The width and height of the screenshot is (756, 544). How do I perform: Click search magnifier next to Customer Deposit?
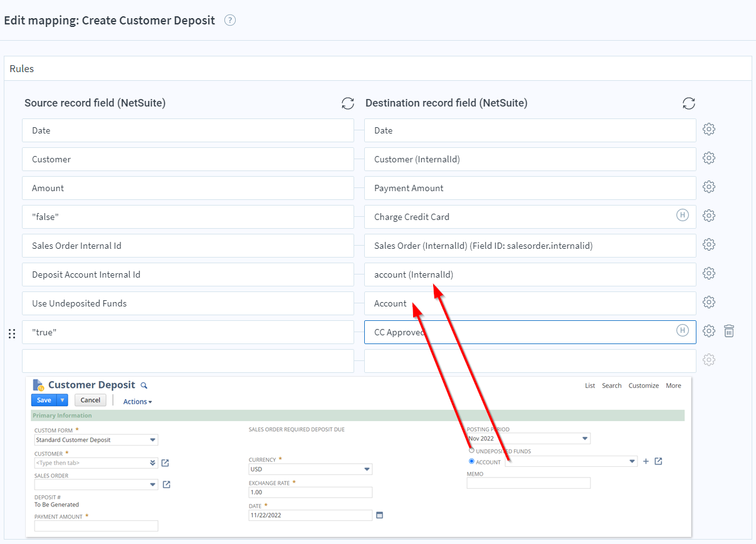(x=144, y=385)
